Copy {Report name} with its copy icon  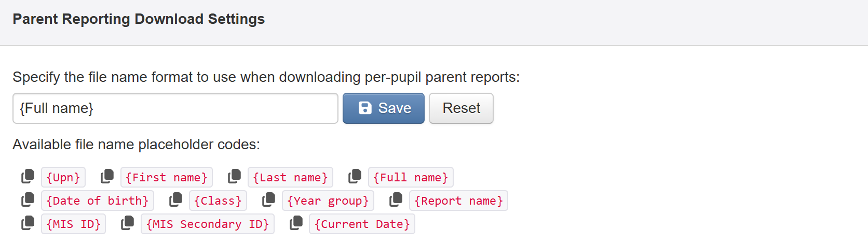(396, 200)
